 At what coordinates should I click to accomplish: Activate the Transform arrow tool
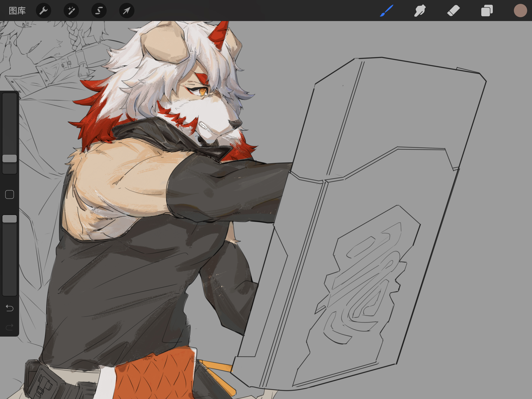(x=127, y=11)
